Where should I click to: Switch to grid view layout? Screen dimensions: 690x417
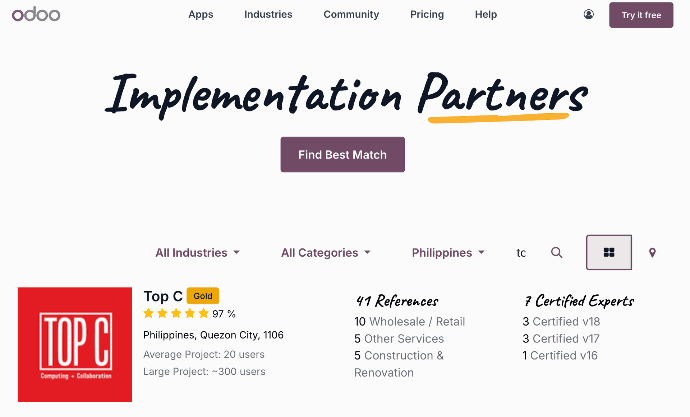pyautogui.click(x=609, y=253)
